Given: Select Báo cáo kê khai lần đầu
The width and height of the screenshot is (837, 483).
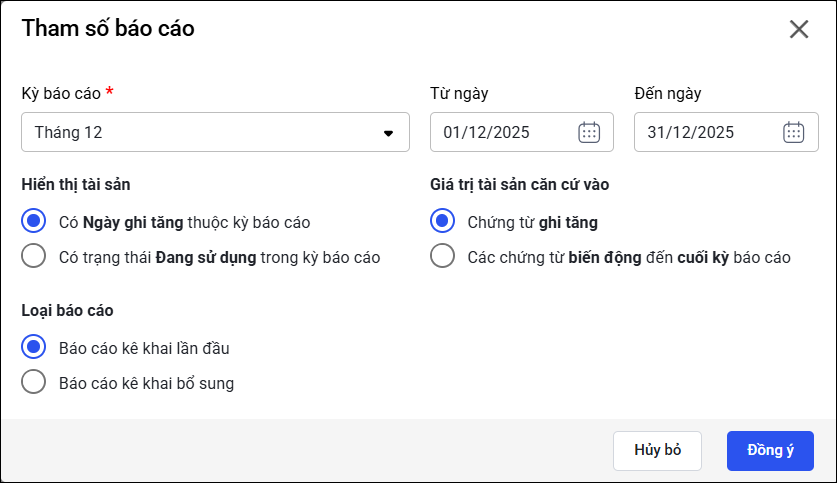Looking at the screenshot, I should (34, 347).
